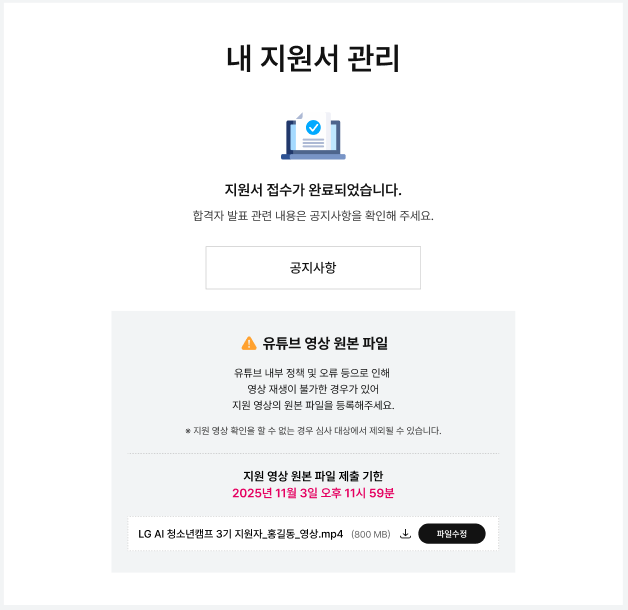The width and height of the screenshot is (628, 610).
Task: Select the LG AI 청소년캠프 mp4 filename
Action: click(240, 534)
